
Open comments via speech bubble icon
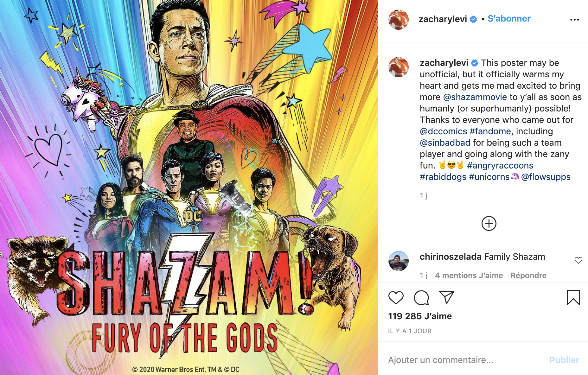point(421,298)
